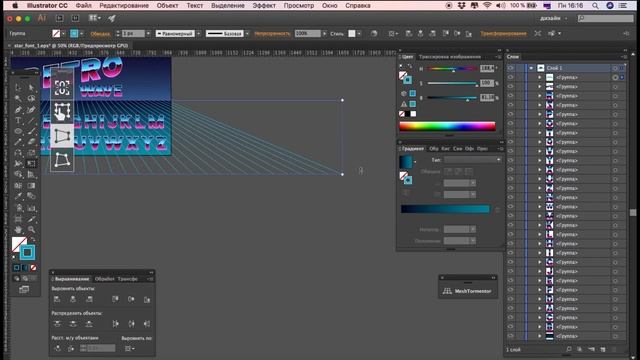Select the Pen tool
Screen dimensions: 640x360
(x=18, y=109)
